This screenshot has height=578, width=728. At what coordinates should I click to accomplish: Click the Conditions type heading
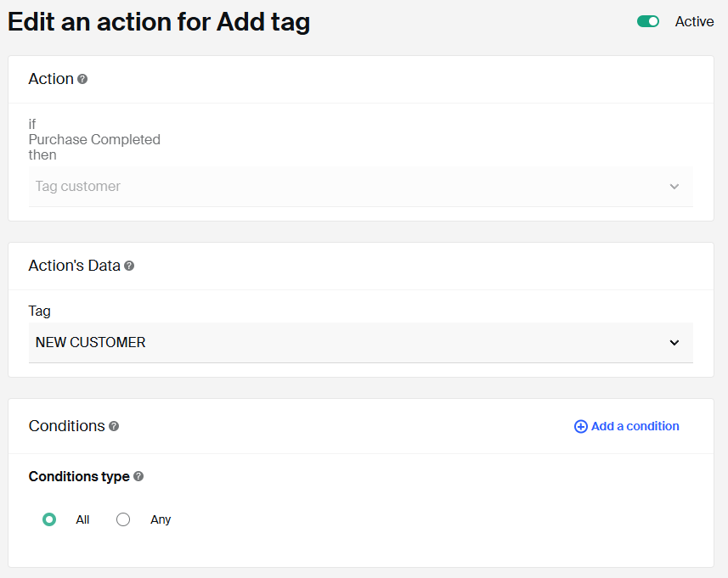[79, 477]
